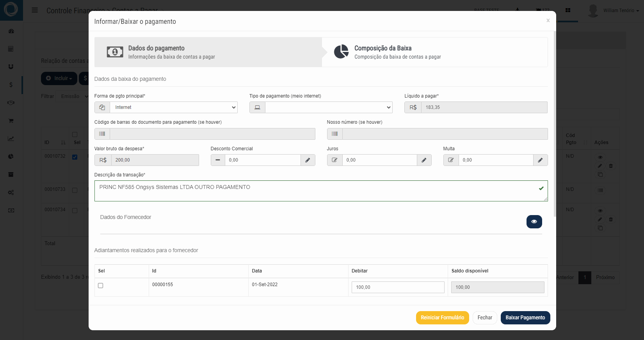Go to Anterior page in background table
This screenshot has height=340, width=644.
565,278
